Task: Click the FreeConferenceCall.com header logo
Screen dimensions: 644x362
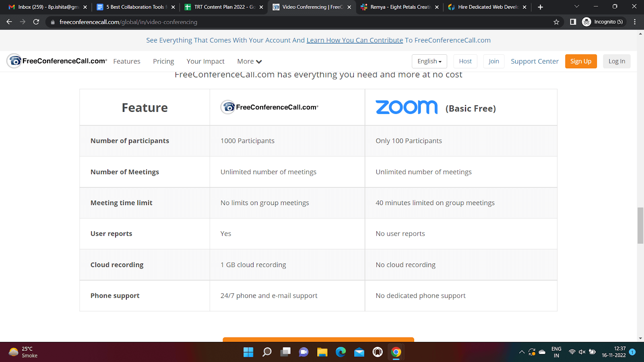Action: (57, 61)
